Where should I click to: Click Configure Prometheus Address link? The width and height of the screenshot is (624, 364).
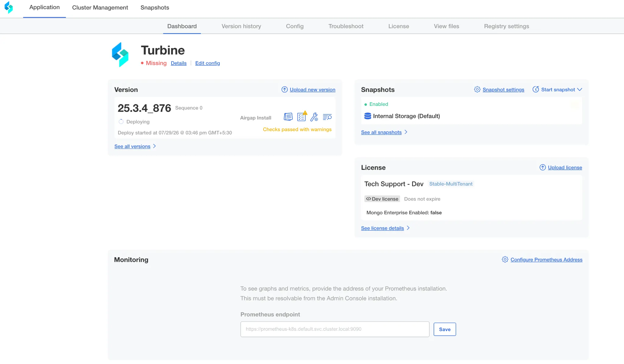(546, 260)
